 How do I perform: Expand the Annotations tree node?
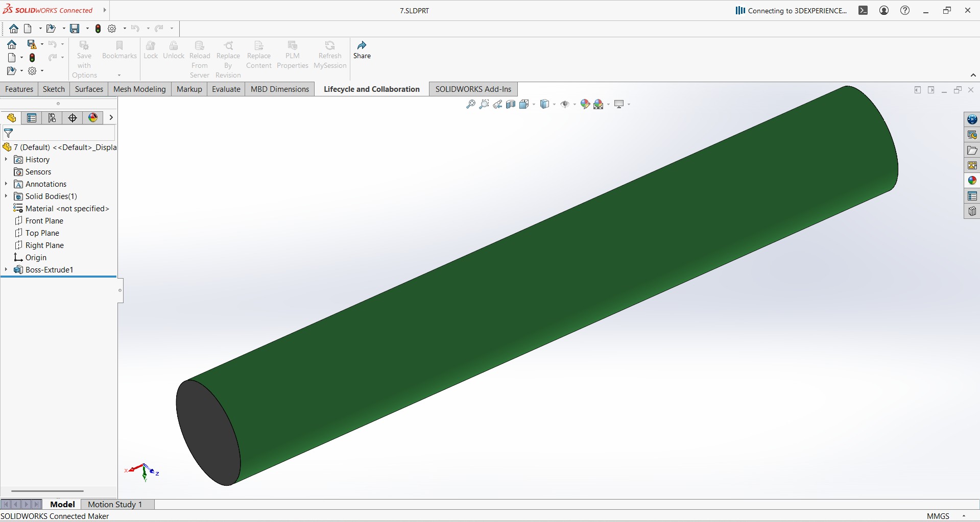[6, 184]
